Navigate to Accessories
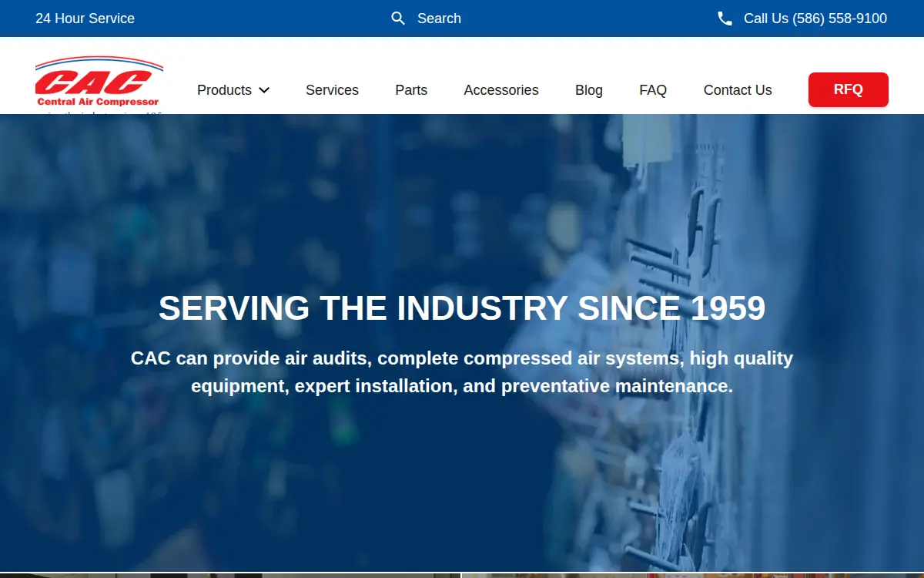Screen dimensions: 924x578 (501, 90)
